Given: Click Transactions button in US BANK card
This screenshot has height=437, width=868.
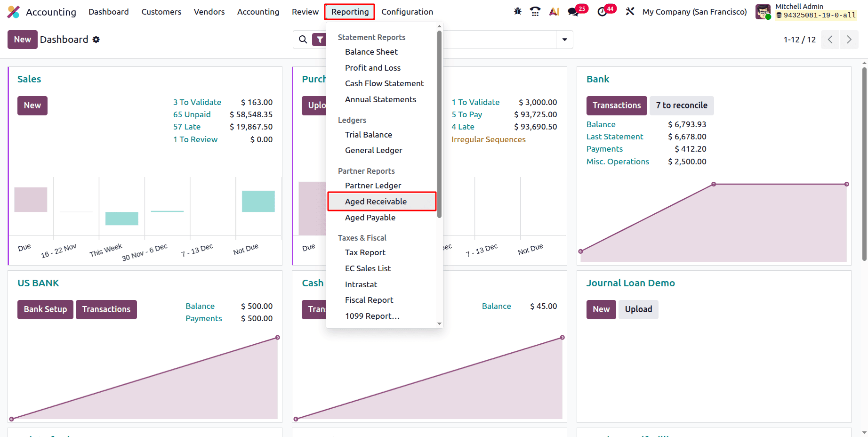Looking at the screenshot, I should click(x=106, y=309).
